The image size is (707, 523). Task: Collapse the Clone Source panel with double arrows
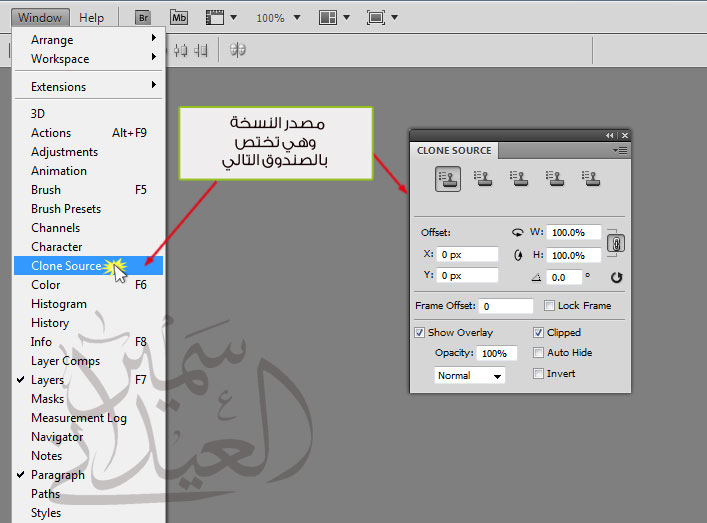click(609, 135)
